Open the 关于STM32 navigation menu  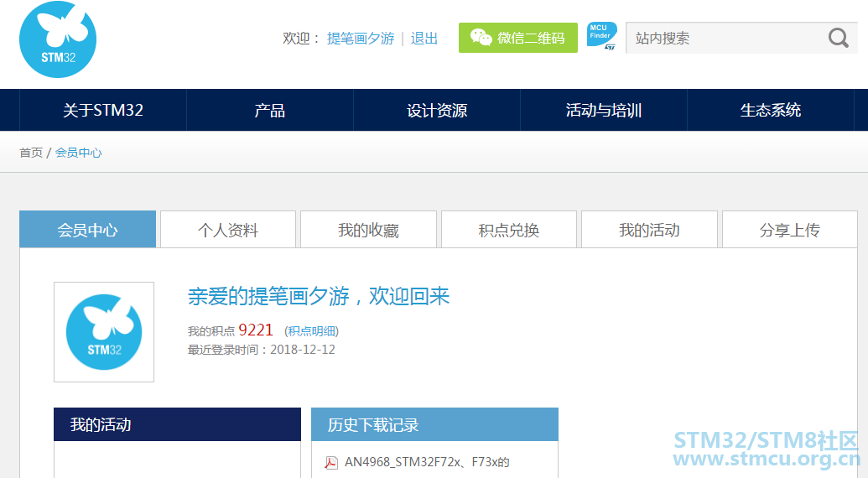103,110
